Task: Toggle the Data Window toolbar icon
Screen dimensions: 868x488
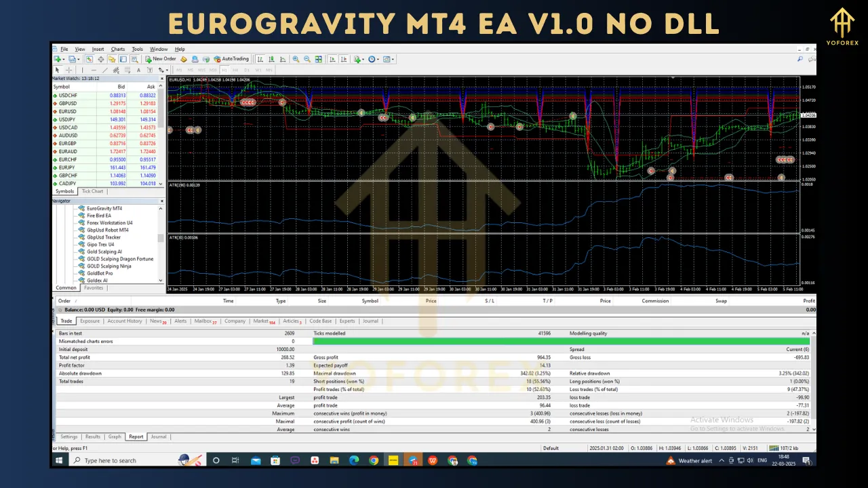Action: (x=101, y=59)
